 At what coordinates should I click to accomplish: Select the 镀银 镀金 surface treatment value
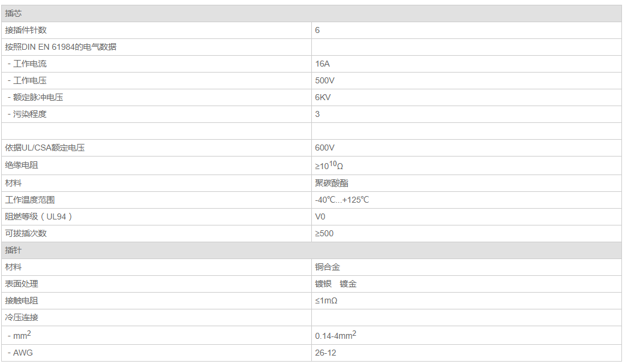tap(335, 284)
